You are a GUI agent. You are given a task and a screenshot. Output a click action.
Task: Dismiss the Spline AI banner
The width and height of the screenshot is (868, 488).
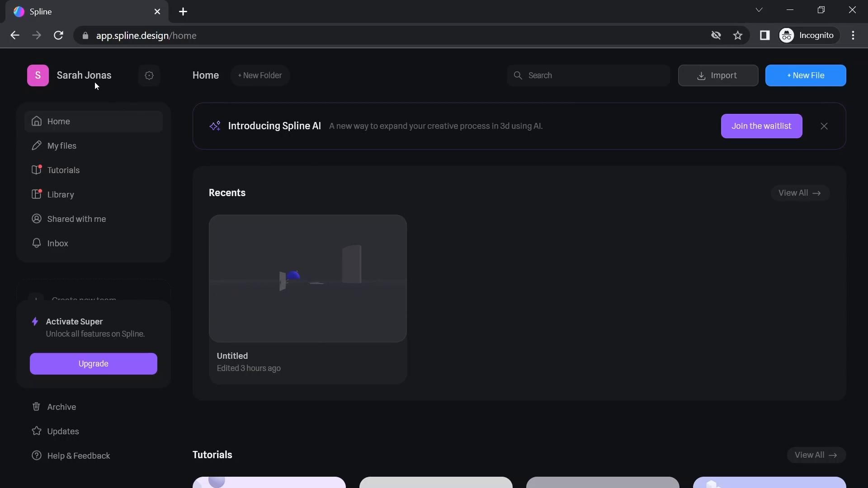(x=824, y=126)
